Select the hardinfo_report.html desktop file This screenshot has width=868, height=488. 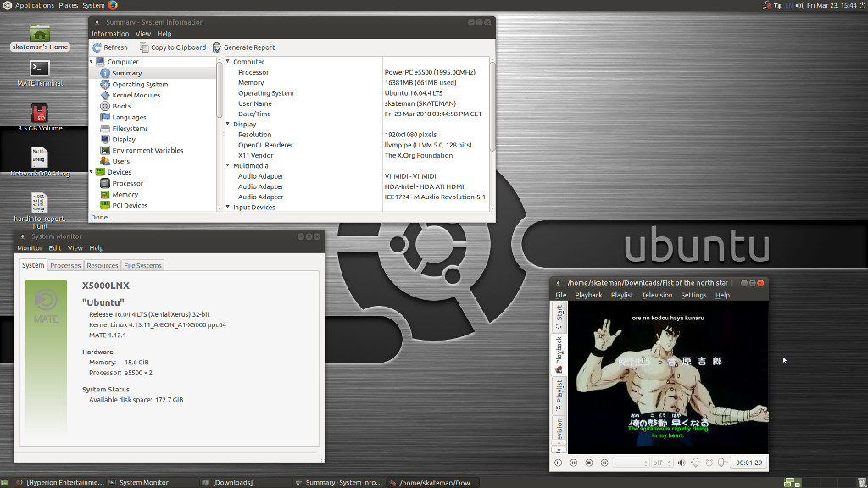[40, 210]
